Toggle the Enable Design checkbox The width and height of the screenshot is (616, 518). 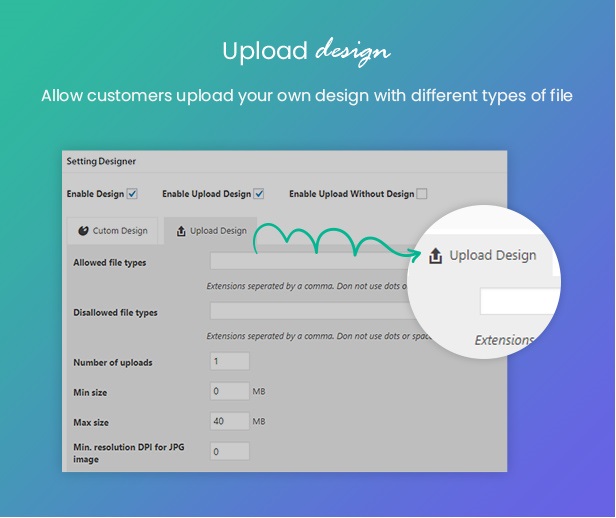tap(132, 194)
